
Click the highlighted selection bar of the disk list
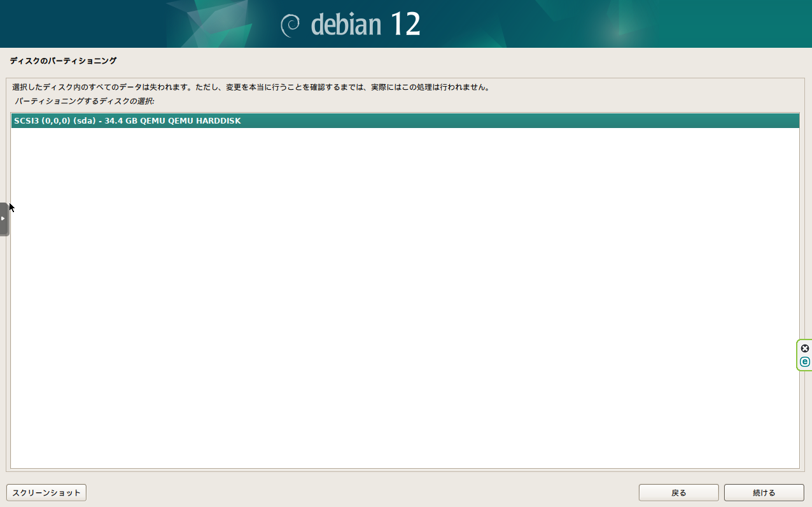(x=405, y=120)
